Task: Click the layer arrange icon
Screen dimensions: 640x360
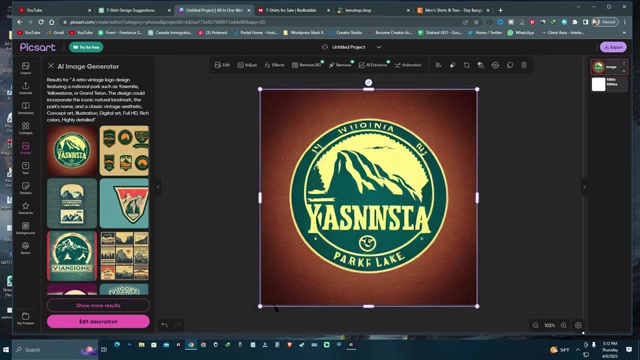Action: (x=481, y=65)
